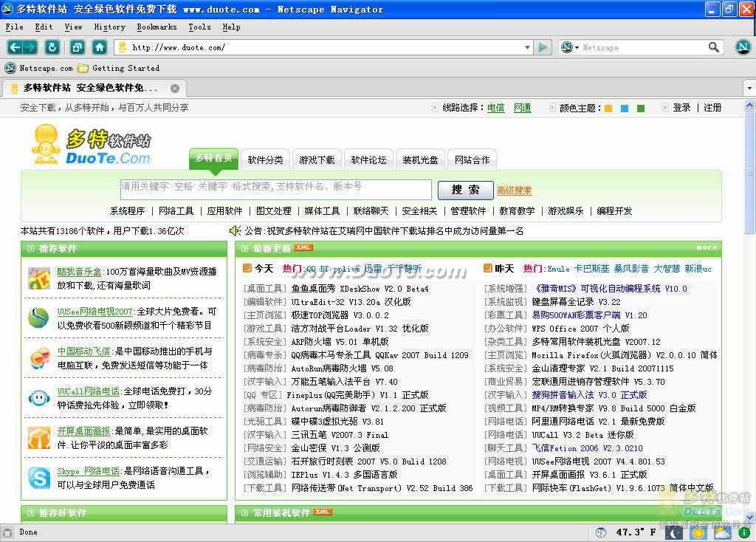Click the 注册 register link
This screenshot has height=542, width=756.
pyautogui.click(x=712, y=108)
